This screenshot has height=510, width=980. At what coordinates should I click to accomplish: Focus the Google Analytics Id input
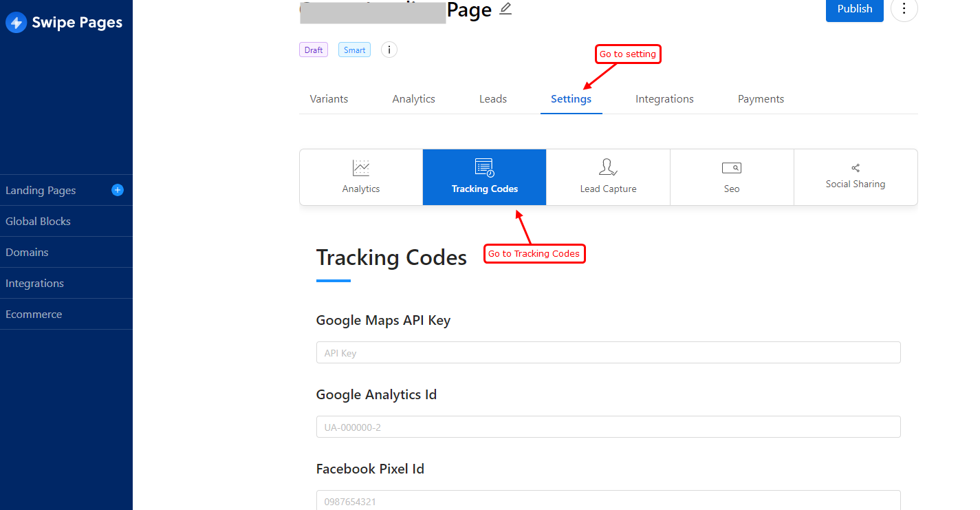coord(608,427)
